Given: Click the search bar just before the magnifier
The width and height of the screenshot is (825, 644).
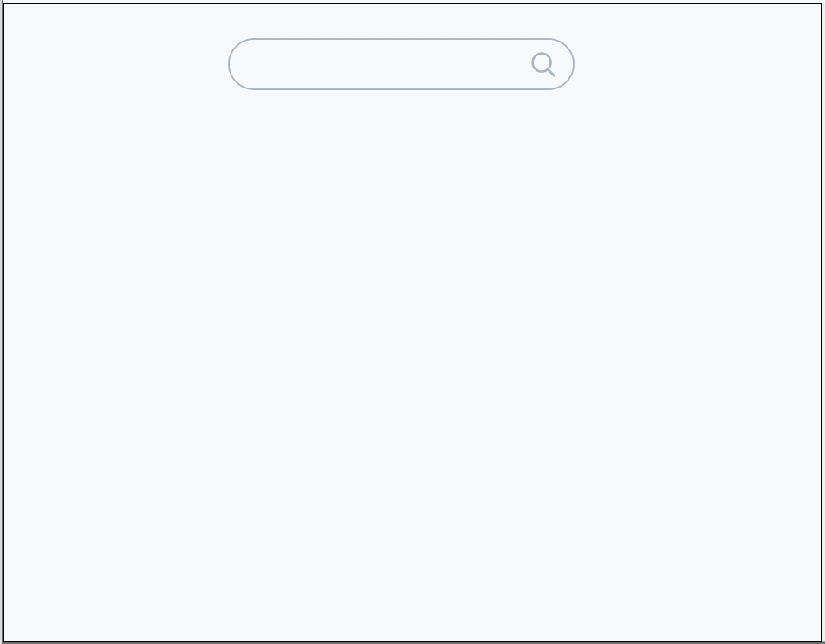Looking at the screenshot, I should 516,64.
